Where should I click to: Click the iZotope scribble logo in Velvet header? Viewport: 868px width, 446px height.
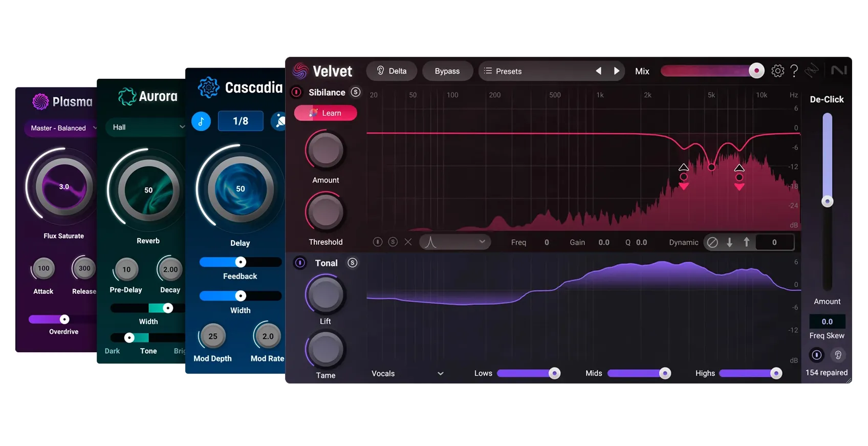[x=812, y=70]
